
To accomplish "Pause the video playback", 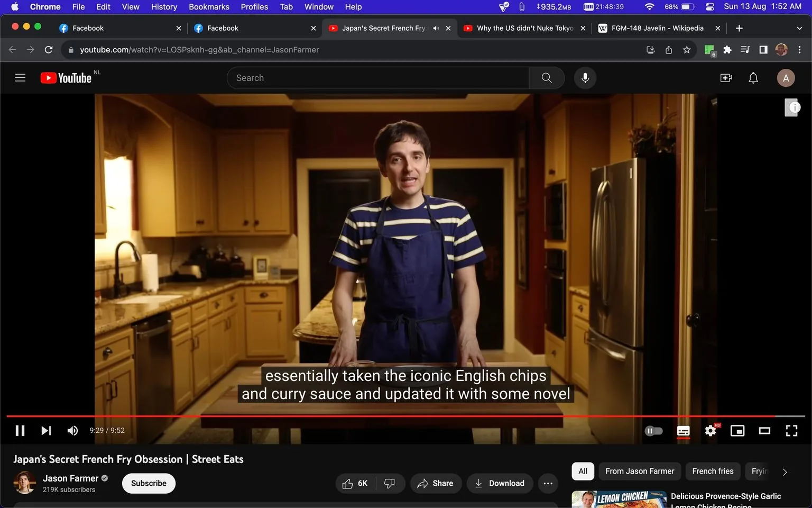I will (20, 430).
